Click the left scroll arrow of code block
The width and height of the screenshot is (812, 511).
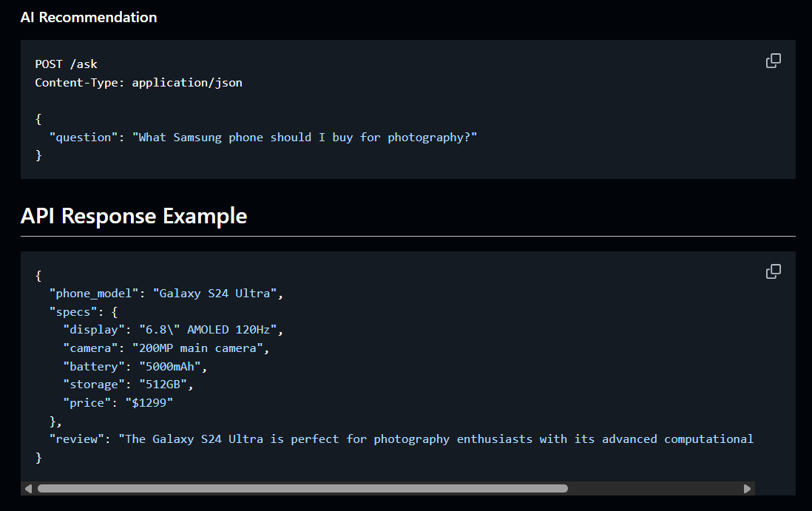[x=29, y=488]
